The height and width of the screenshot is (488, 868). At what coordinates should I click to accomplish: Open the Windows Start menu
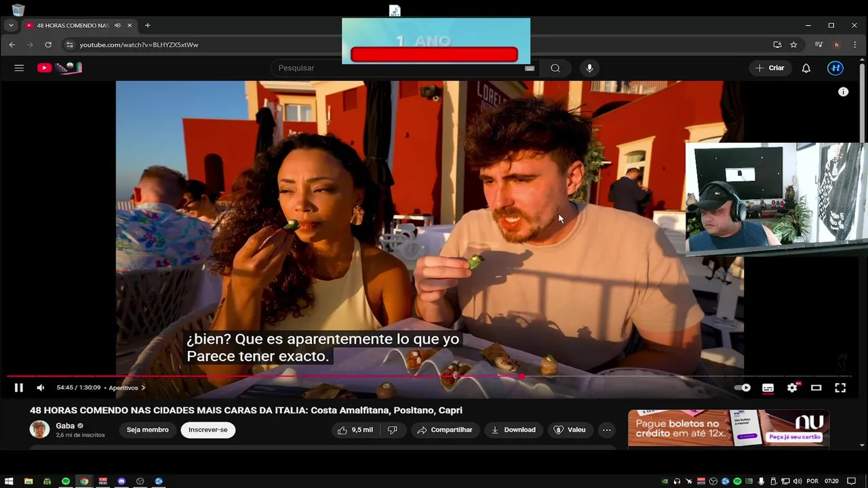[9, 481]
